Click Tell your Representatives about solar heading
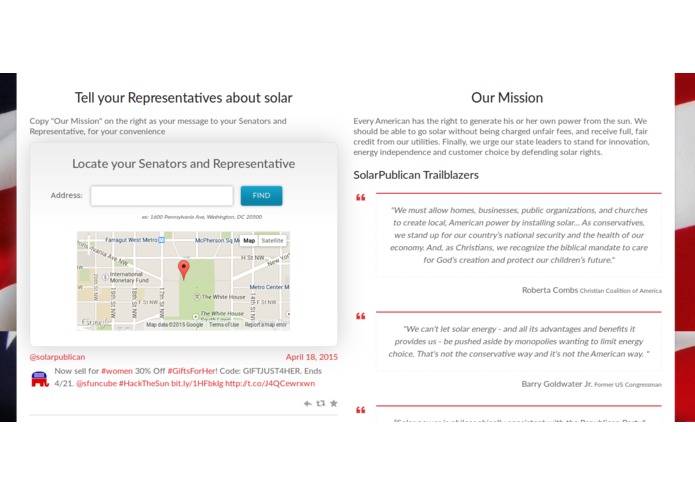This screenshot has width=695, height=494. pos(184,97)
